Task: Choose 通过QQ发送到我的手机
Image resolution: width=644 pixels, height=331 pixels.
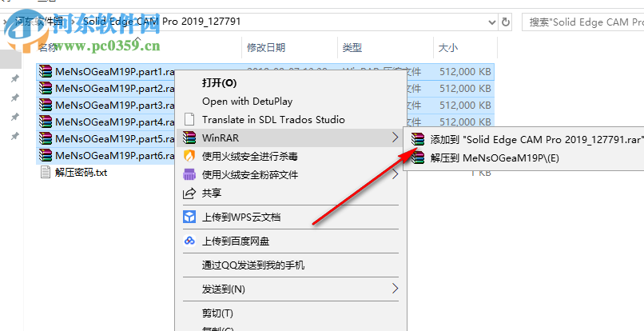Action: tap(253, 265)
